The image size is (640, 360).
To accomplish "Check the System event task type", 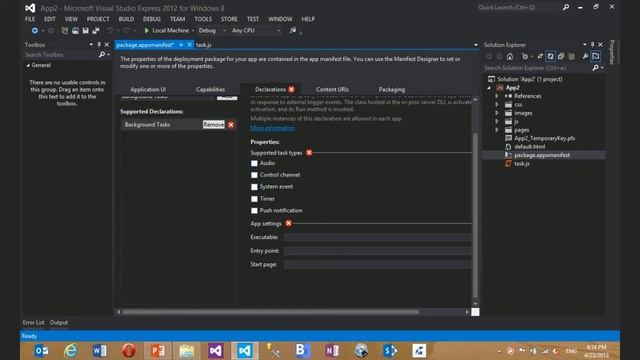I will pyautogui.click(x=254, y=187).
